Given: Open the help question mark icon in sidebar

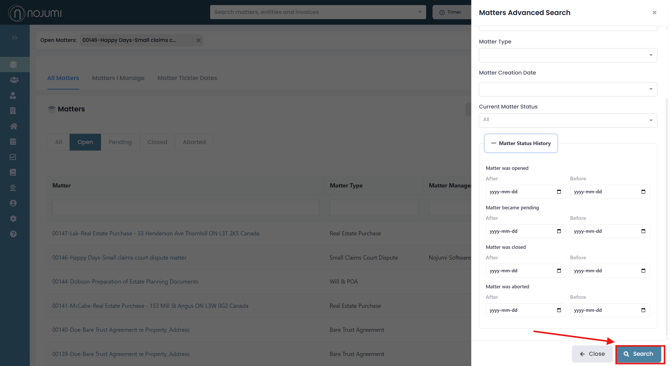Looking at the screenshot, I should click(x=13, y=234).
